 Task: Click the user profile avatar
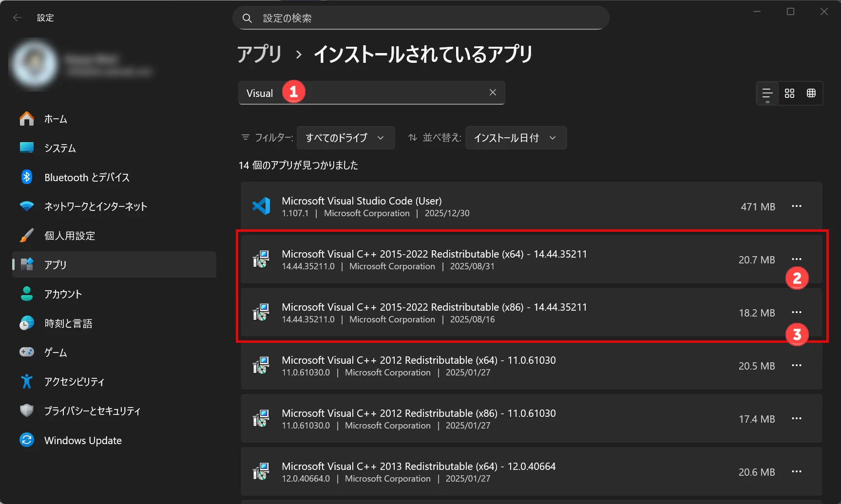pos(34,65)
